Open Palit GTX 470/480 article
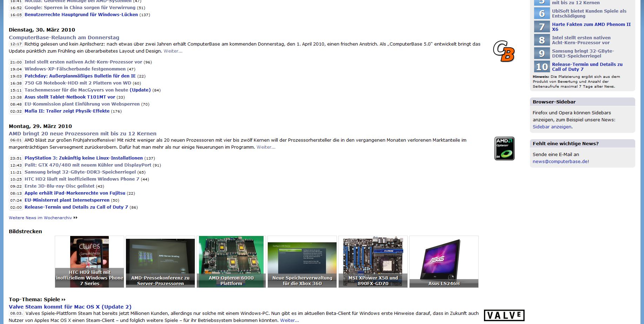644x324 pixels. click(88, 165)
